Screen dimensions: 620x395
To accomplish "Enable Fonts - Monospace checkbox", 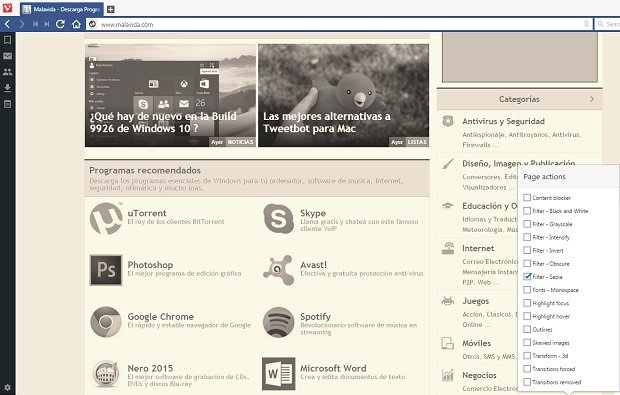I will point(527,290).
